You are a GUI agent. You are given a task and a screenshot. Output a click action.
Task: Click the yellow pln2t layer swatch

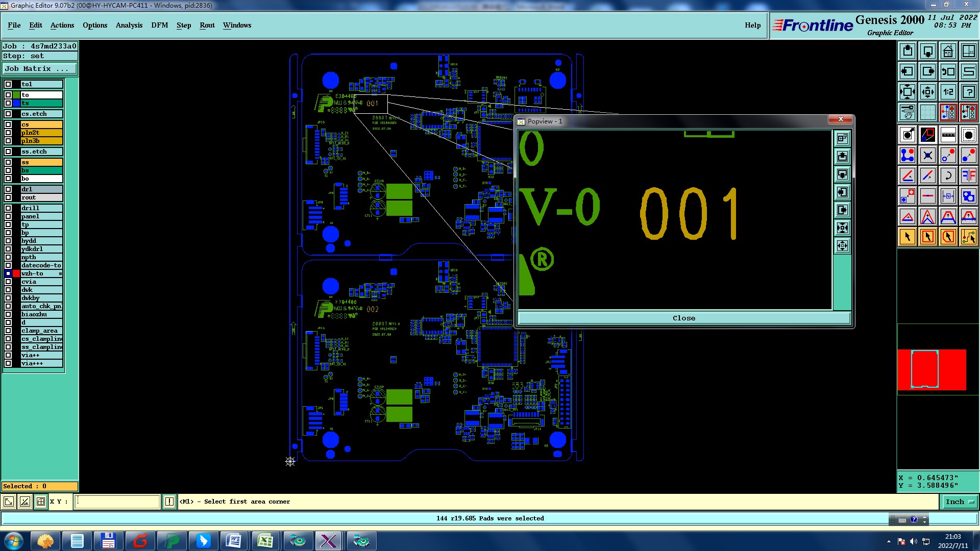click(x=41, y=133)
